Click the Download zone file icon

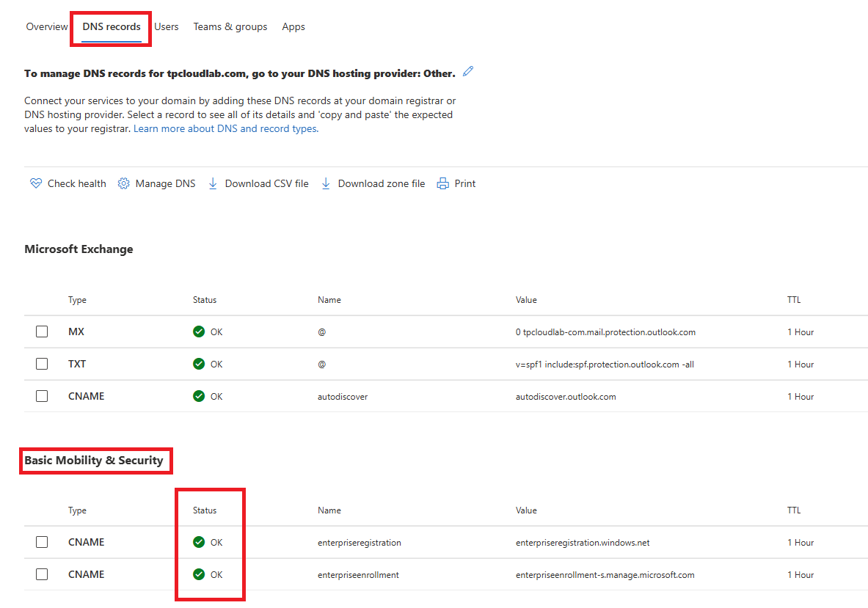point(326,183)
